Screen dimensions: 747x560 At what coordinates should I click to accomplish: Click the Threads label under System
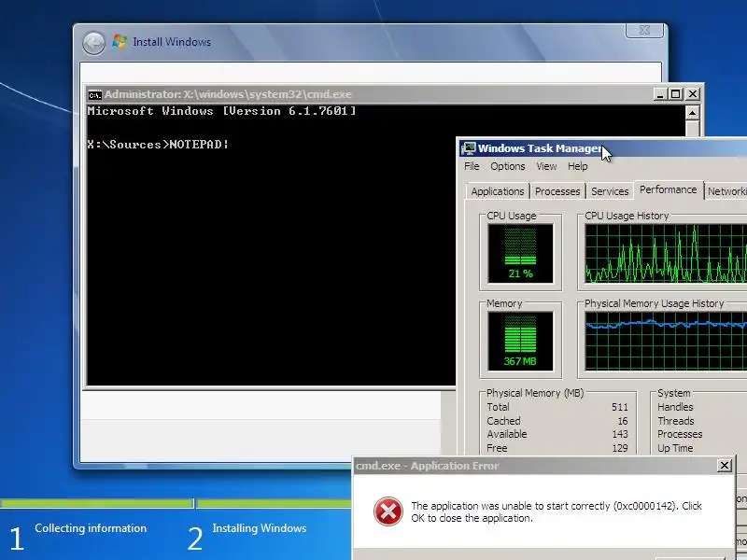click(675, 421)
